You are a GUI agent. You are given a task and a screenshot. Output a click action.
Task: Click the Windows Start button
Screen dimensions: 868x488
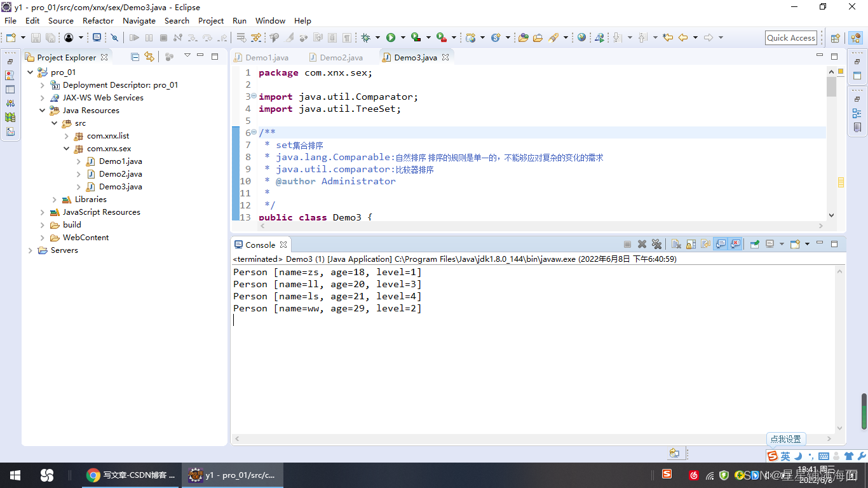click(x=15, y=475)
